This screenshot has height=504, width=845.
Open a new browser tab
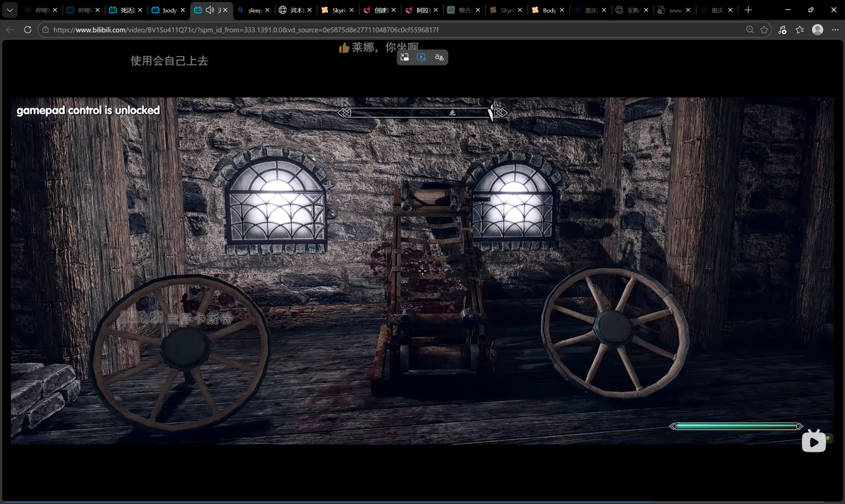(748, 10)
